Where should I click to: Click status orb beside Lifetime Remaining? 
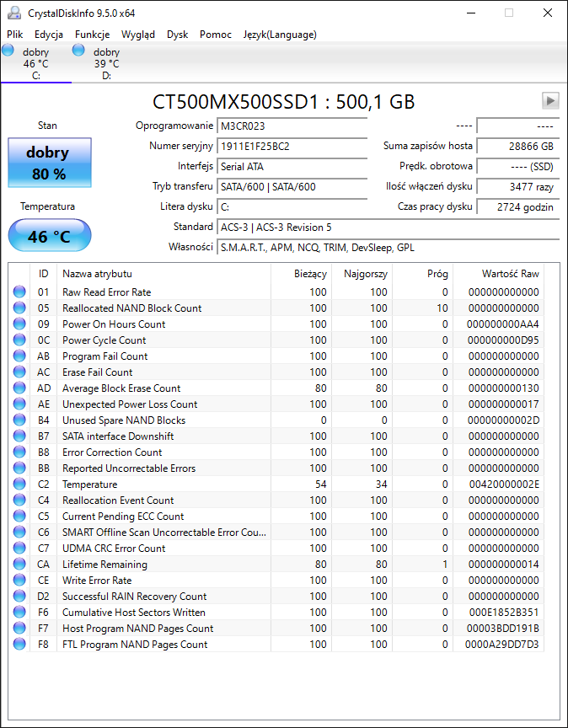click(19, 564)
